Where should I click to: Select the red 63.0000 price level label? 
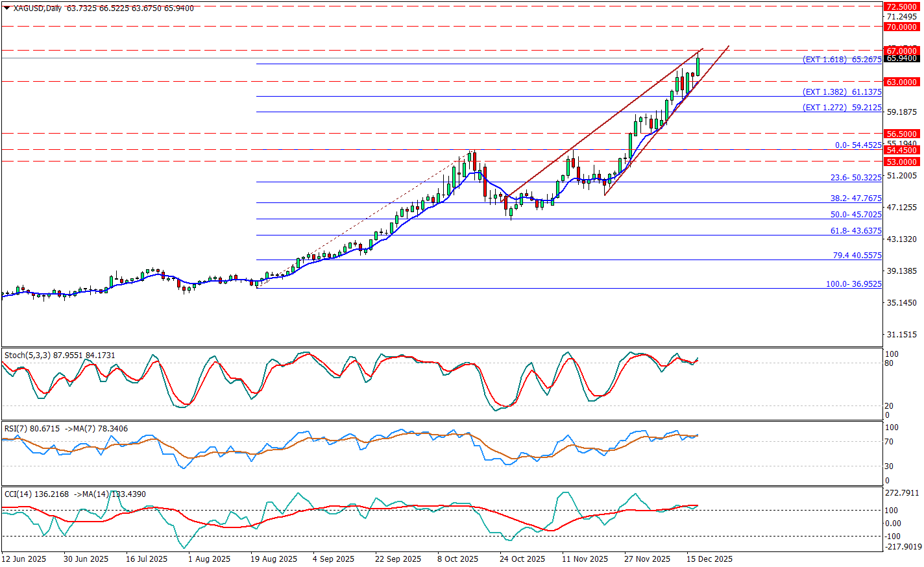(x=902, y=82)
